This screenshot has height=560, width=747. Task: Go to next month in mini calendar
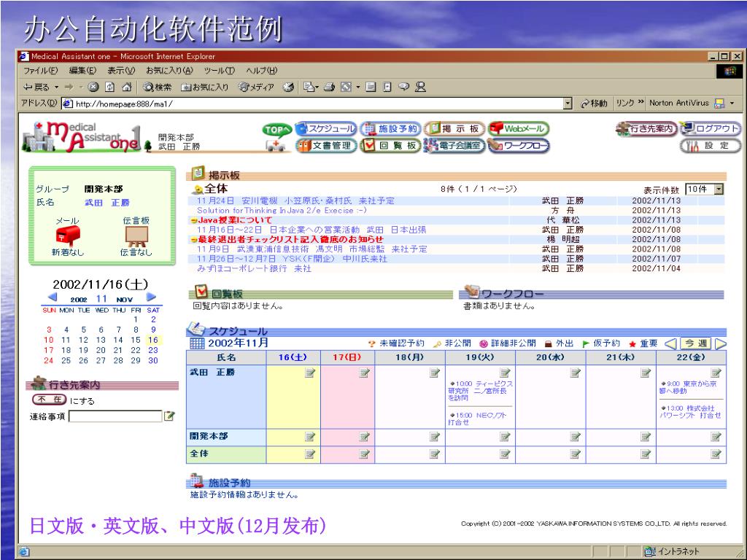point(152,297)
